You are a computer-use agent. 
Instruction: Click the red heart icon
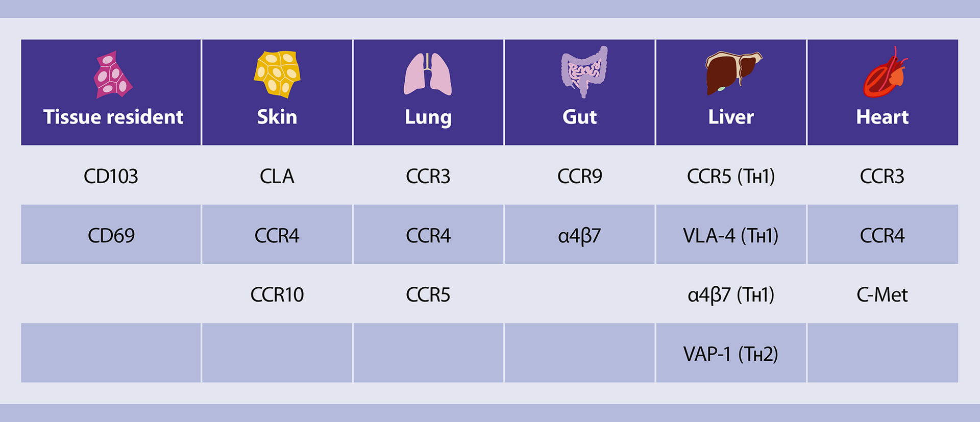pos(884,73)
